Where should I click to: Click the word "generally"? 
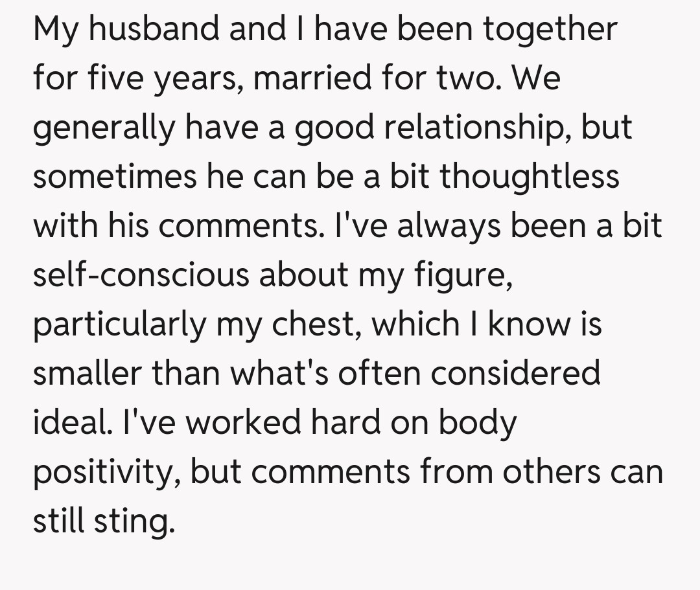tap(104, 128)
